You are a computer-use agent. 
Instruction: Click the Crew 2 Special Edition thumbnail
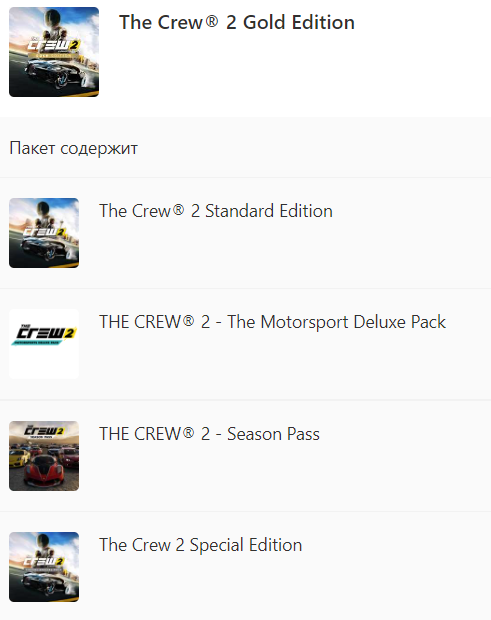pyautogui.click(x=44, y=567)
